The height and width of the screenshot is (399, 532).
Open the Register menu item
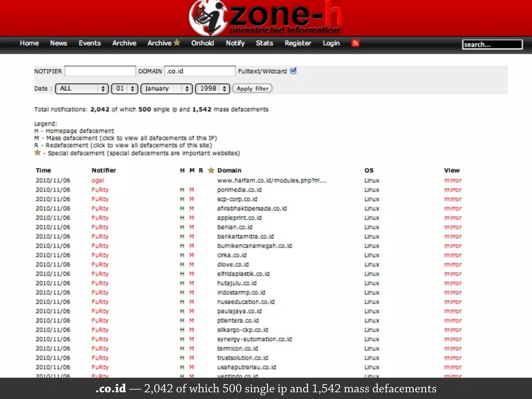click(298, 43)
